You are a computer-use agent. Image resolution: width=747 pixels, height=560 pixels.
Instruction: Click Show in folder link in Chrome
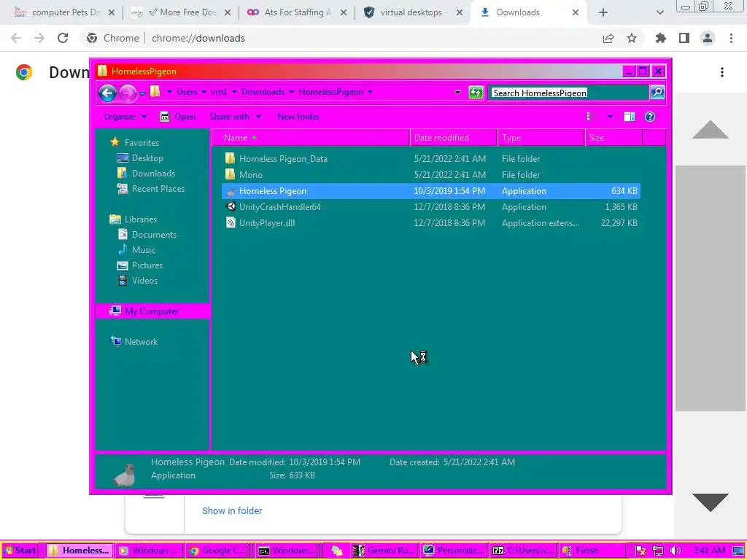click(232, 510)
